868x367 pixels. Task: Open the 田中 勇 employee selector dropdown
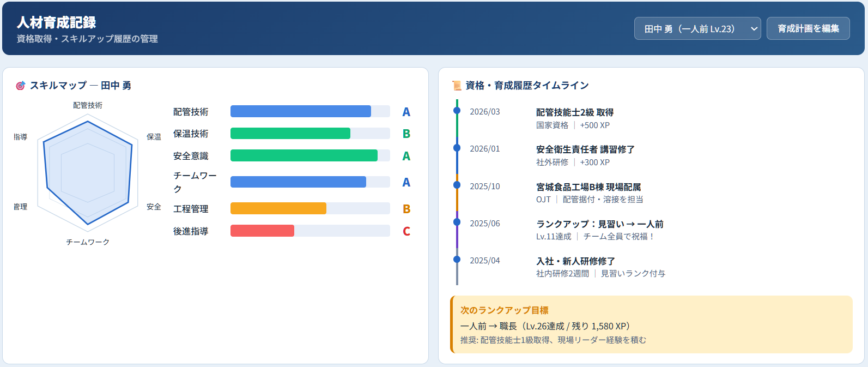tap(697, 29)
